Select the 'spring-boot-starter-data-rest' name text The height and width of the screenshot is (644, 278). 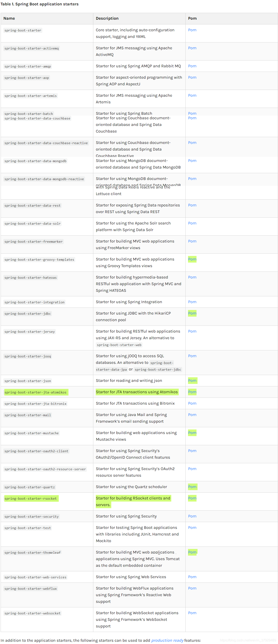pos(32,206)
